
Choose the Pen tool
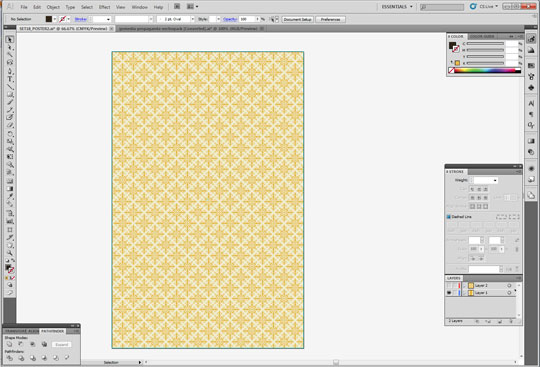click(x=10, y=71)
